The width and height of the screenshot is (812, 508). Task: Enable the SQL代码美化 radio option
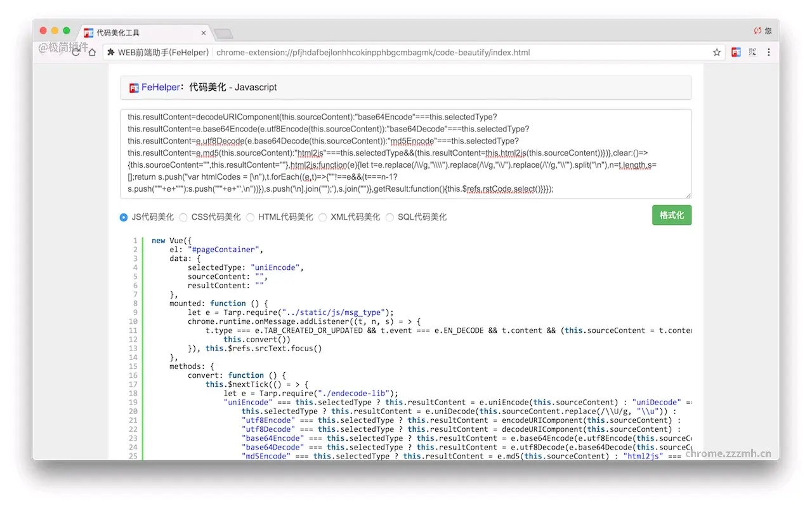pyautogui.click(x=390, y=217)
